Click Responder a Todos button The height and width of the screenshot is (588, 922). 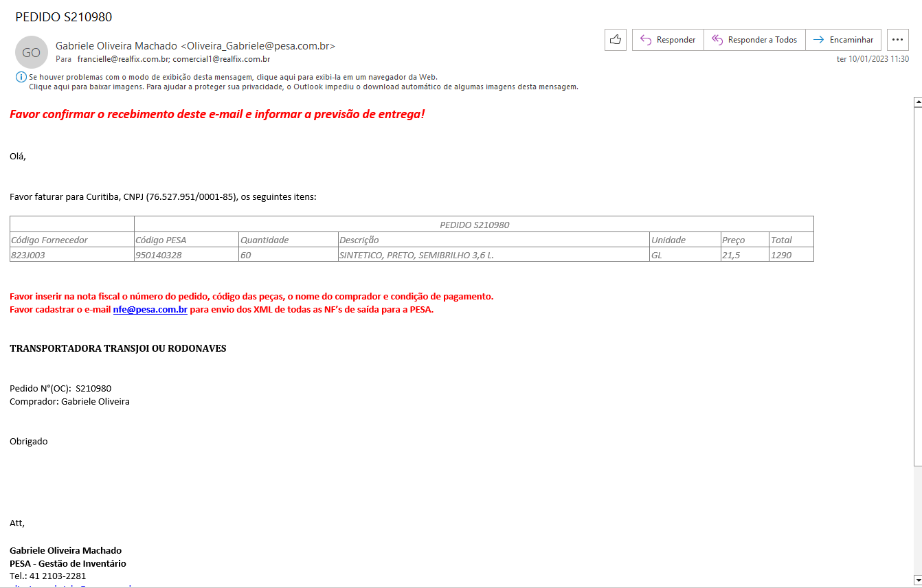point(754,40)
